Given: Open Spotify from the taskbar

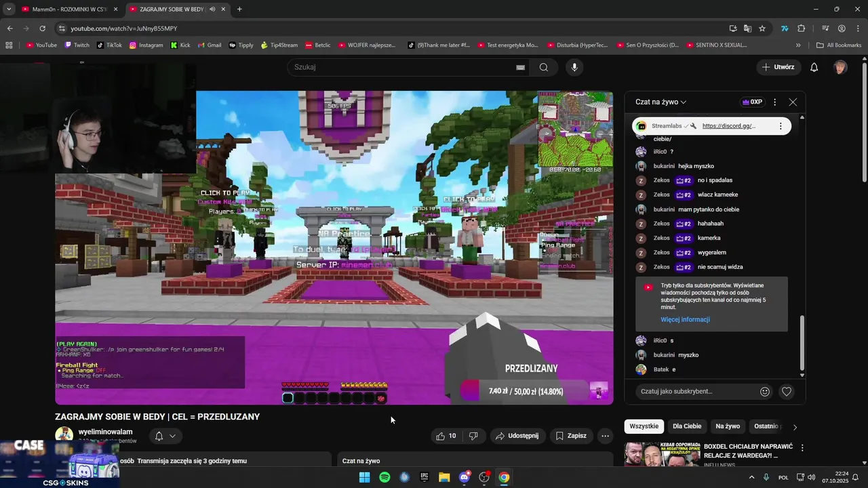Looking at the screenshot, I should (384, 477).
